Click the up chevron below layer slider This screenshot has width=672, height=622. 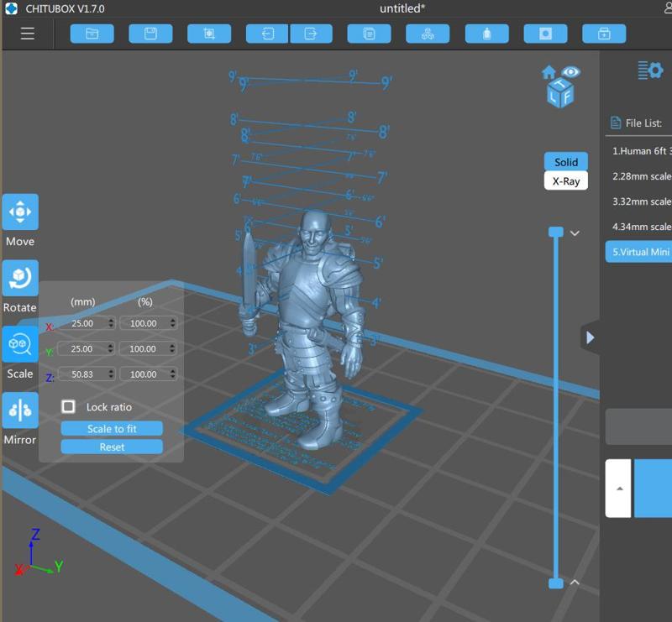coord(575,582)
